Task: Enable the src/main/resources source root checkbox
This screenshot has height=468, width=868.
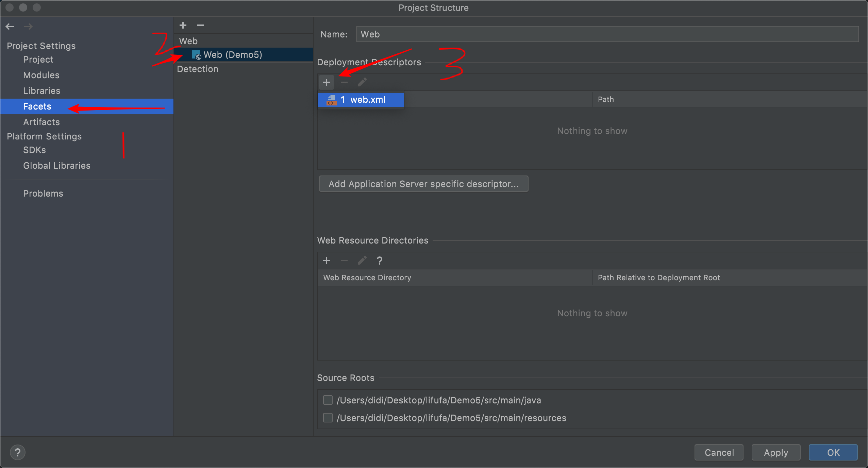Action: click(x=328, y=418)
